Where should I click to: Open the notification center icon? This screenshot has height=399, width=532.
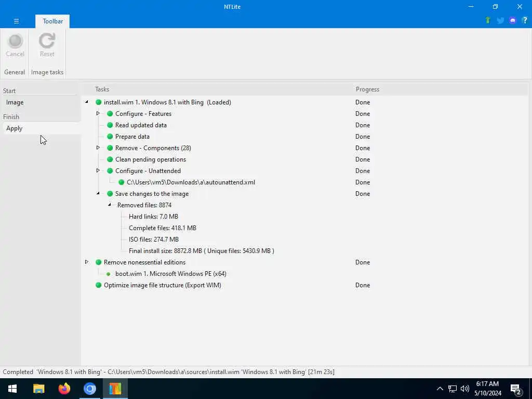[x=516, y=389]
